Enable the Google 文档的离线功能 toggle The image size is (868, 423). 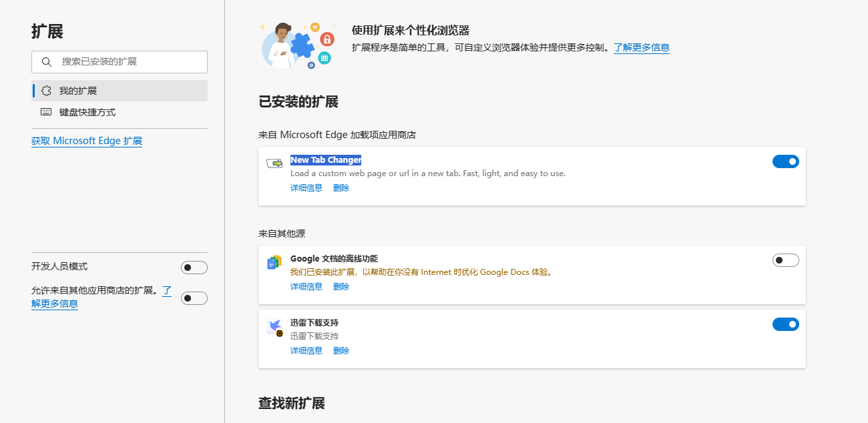coord(786,260)
